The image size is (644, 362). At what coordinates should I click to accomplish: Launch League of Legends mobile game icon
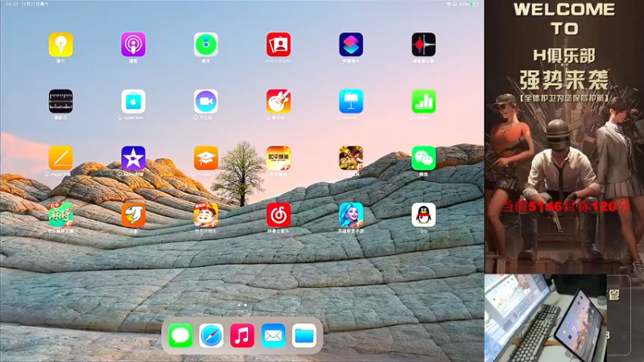coord(351,214)
